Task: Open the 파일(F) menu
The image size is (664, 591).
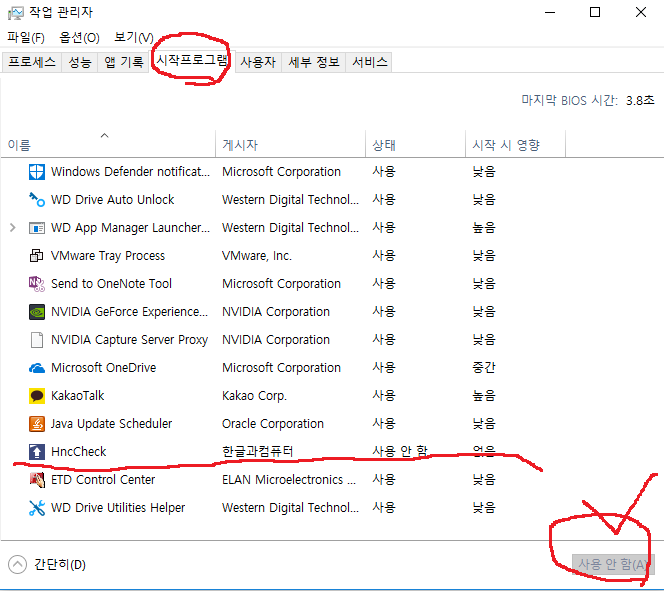Action: 26,38
